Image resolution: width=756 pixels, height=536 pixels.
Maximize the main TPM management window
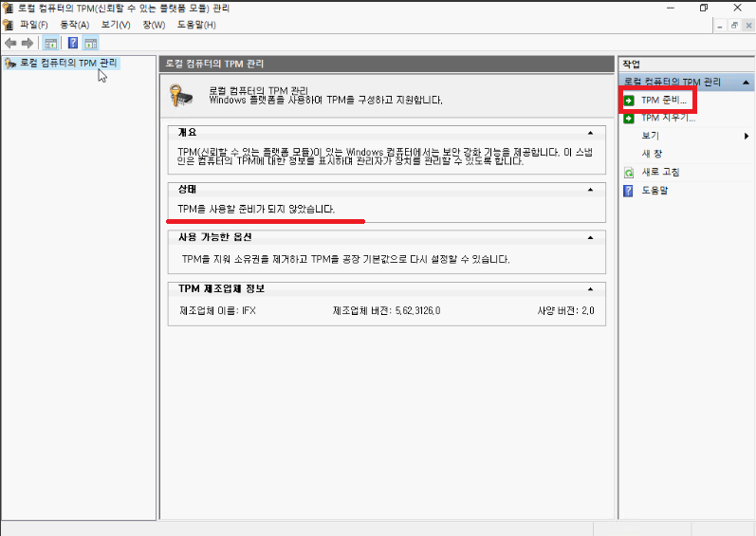click(704, 8)
